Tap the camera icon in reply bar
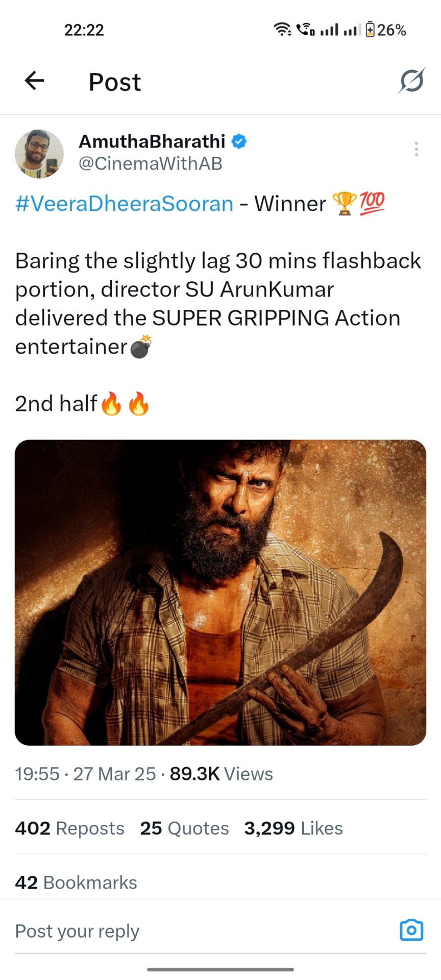The image size is (441, 980). (x=411, y=930)
